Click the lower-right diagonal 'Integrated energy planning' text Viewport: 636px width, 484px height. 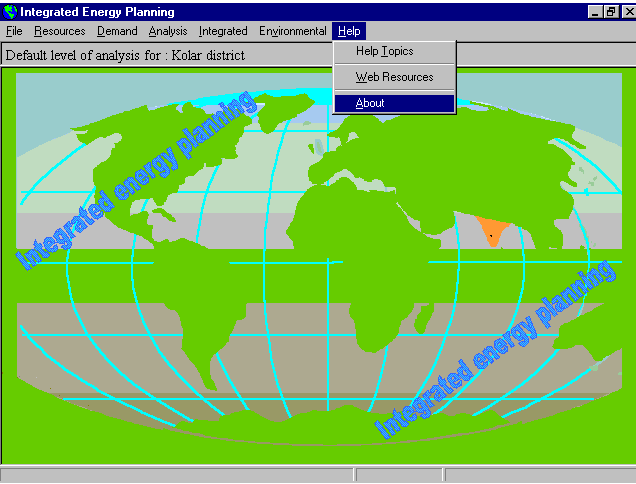tap(495, 350)
